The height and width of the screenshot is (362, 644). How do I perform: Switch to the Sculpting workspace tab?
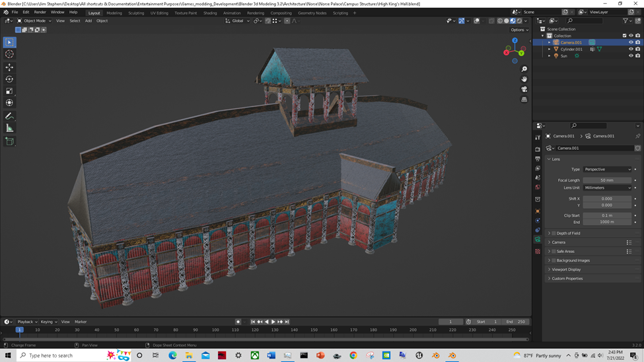[136, 13]
